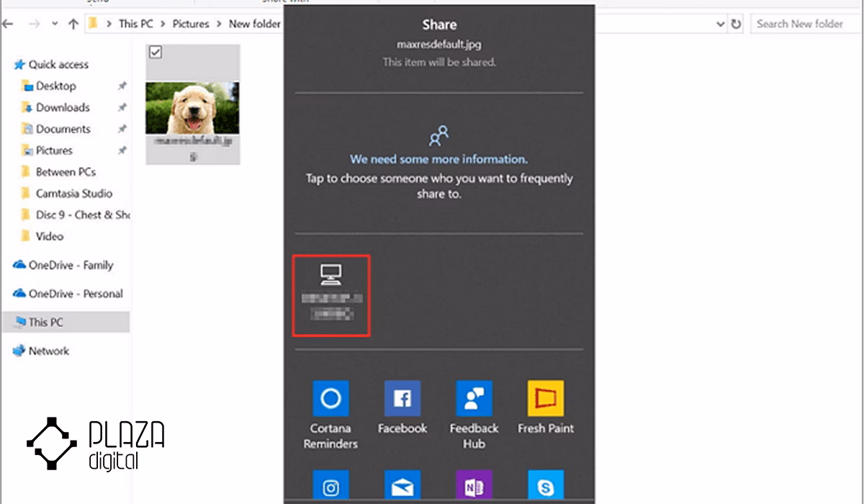Open the Between PCs folder
864x504 pixels.
(65, 172)
